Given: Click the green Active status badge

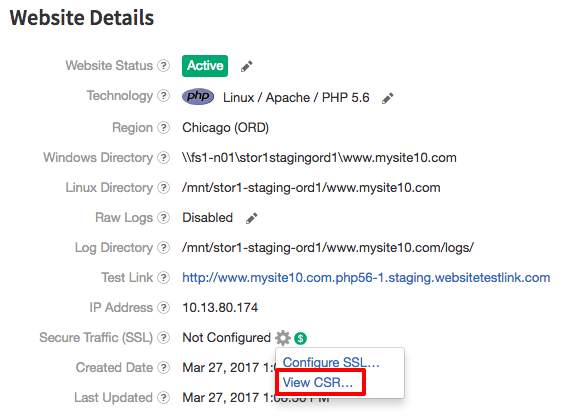Looking at the screenshot, I should click(x=205, y=66).
